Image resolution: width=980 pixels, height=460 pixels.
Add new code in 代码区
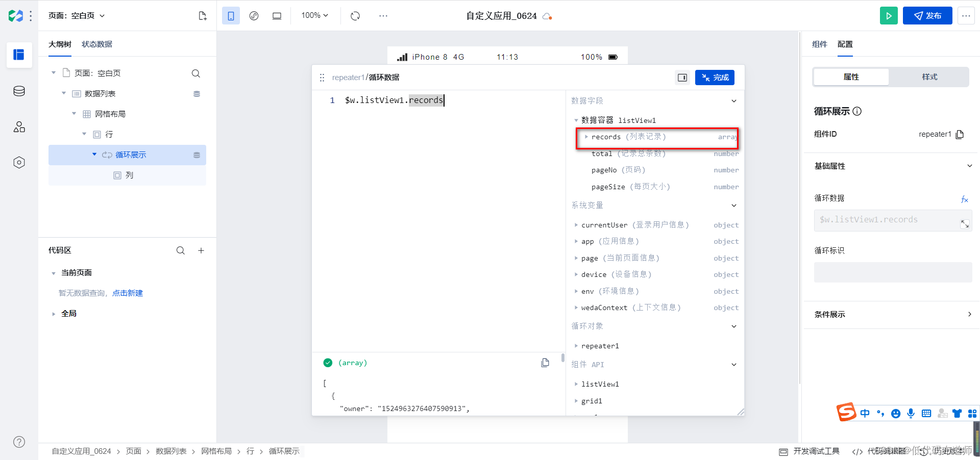(x=201, y=250)
